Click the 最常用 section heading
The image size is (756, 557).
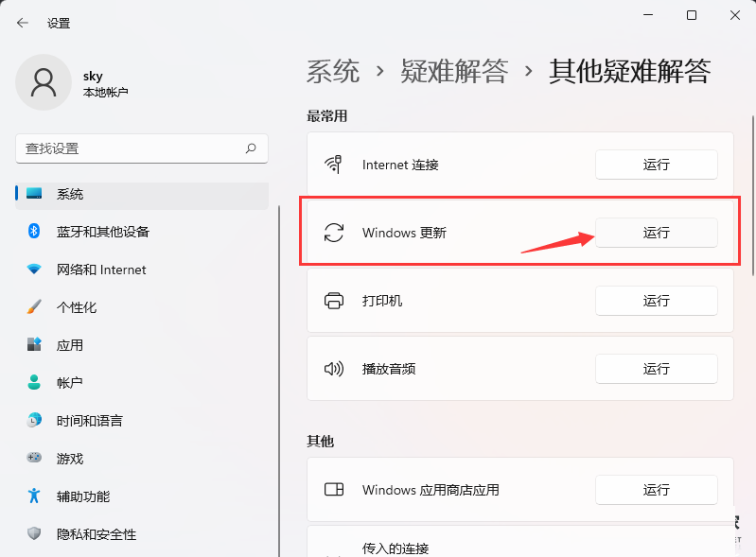(326, 116)
